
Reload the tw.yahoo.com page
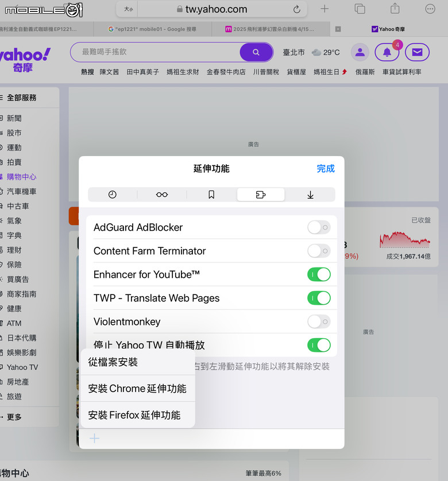[x=296, y=9]
